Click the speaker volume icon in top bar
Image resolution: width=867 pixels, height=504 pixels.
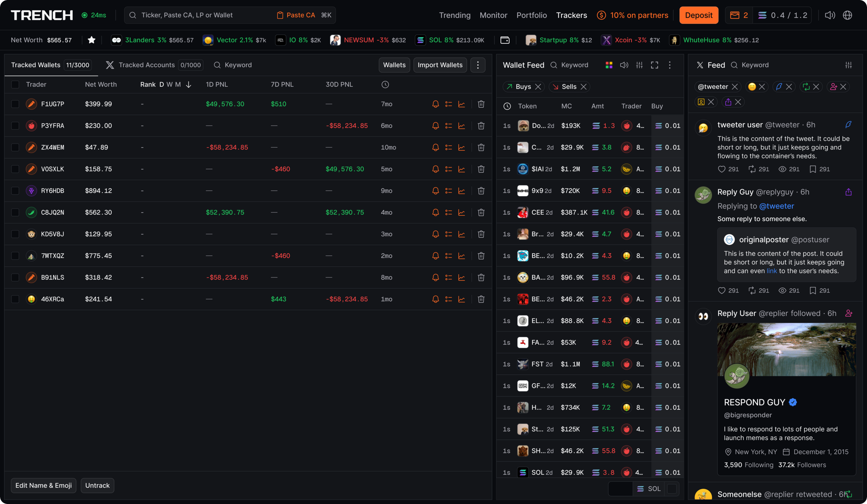pyautogui.click(x=830, y=15)
